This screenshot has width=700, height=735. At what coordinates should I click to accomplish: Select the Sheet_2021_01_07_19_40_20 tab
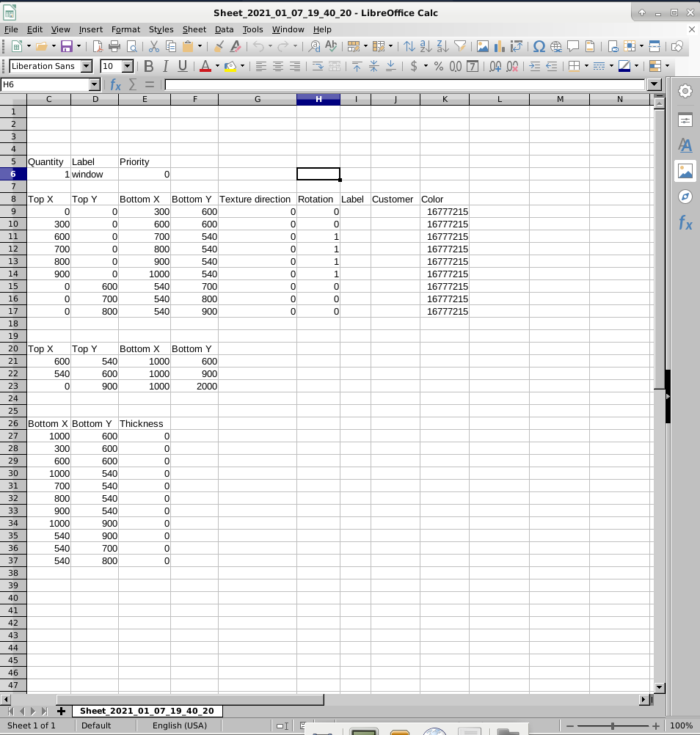pyautogui.click(x=147, y=711)
